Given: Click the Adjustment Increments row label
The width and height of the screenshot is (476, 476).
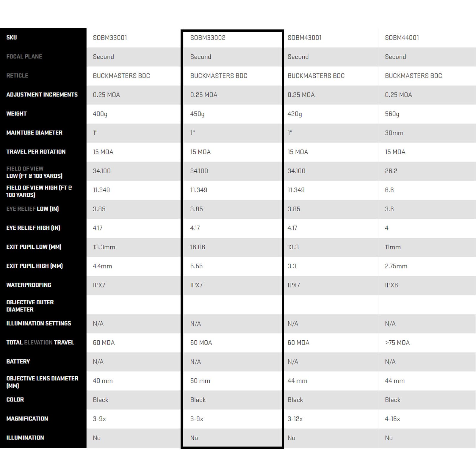Looking at the screenshot, I should [42, 95].
